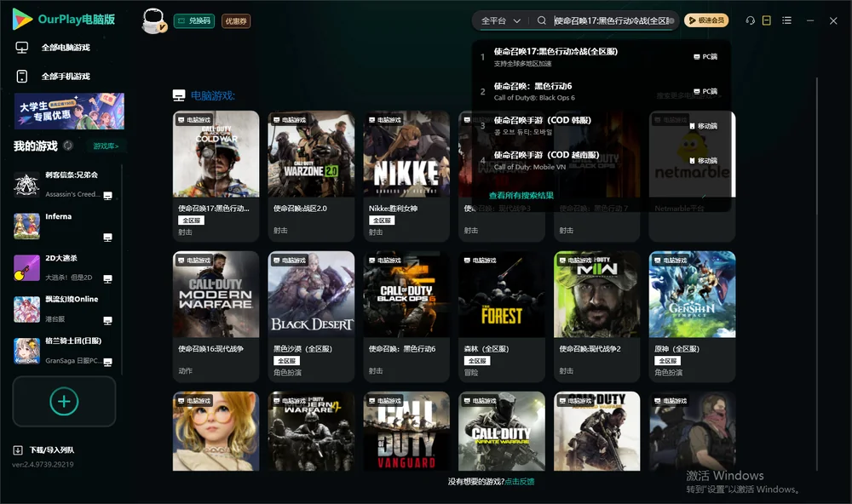Click 全部手机游戏 phone icon
The height and width of the screenshot is (504, 852).
pos(22,77)
